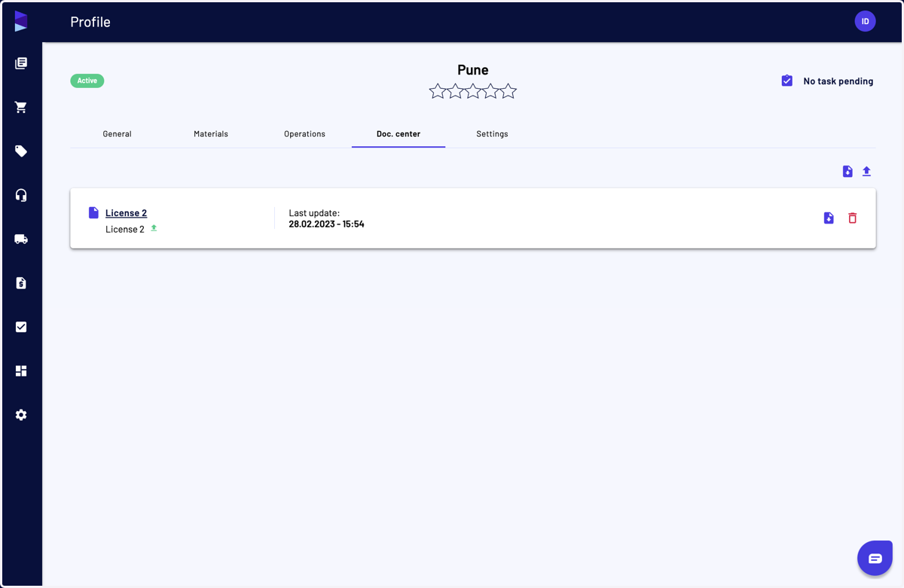
Task: Click the date 28.02.2023 - 15:54
Action: pyautogui.click(x=326, y=224)
